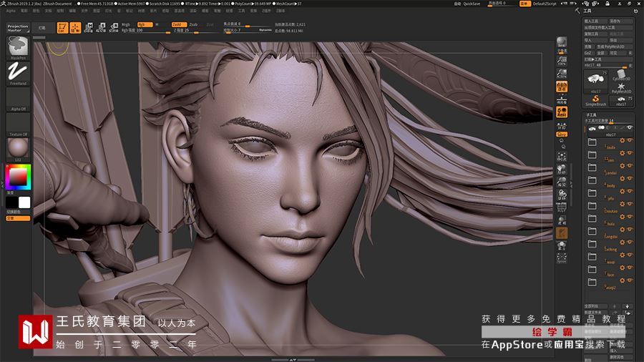Toggle the Zadd sculpt mode
The height and width of the screenshot is (362, 644).
177,24
